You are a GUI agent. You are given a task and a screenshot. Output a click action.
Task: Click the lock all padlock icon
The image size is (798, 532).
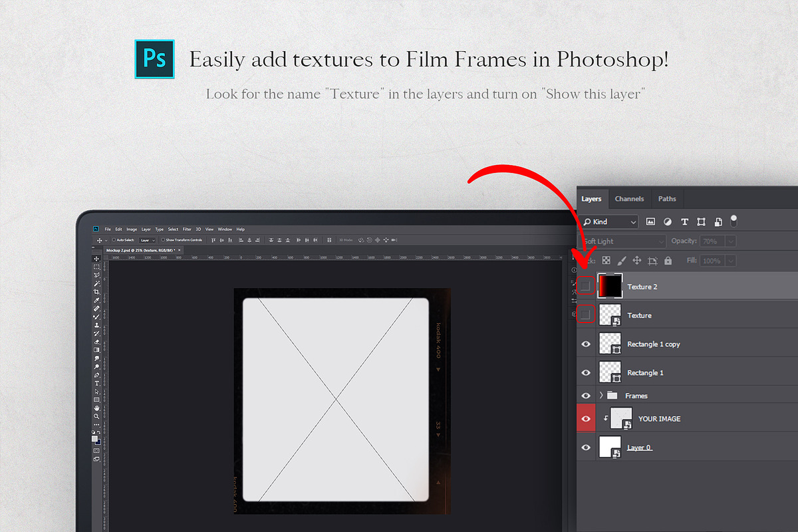pyautogui.click(x=668, y=261)
